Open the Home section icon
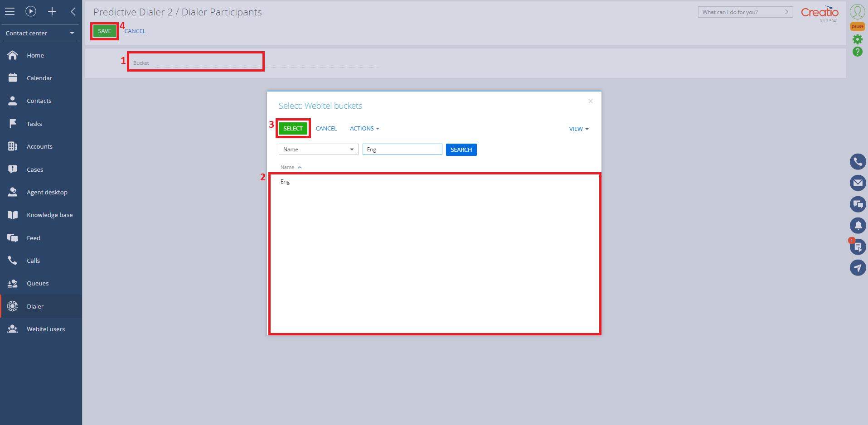This screenshot has height=425, width=868. tap(13, 55)
